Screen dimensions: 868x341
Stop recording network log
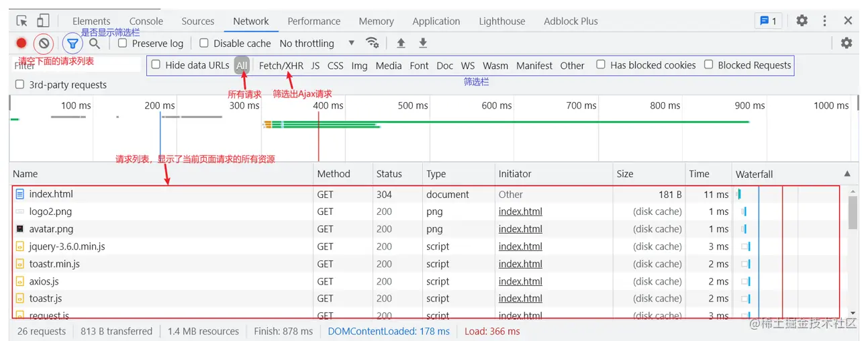(21, 43)
